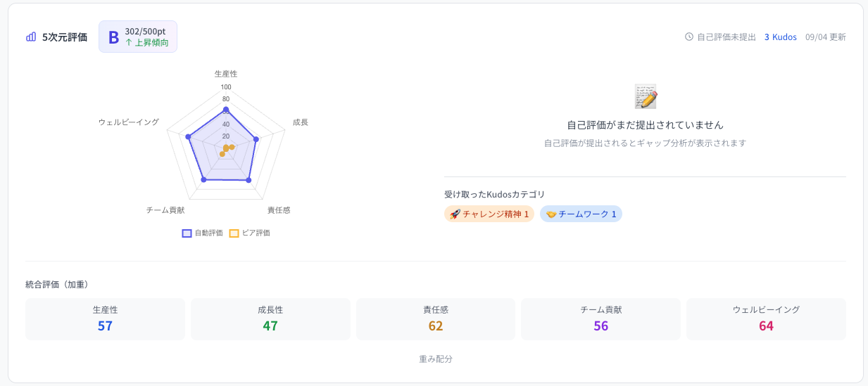Image resolution: width=868 pixels, height=386 pixels.
Task: Click the blue 自動評価 legend color box
Action: point(187,233)
